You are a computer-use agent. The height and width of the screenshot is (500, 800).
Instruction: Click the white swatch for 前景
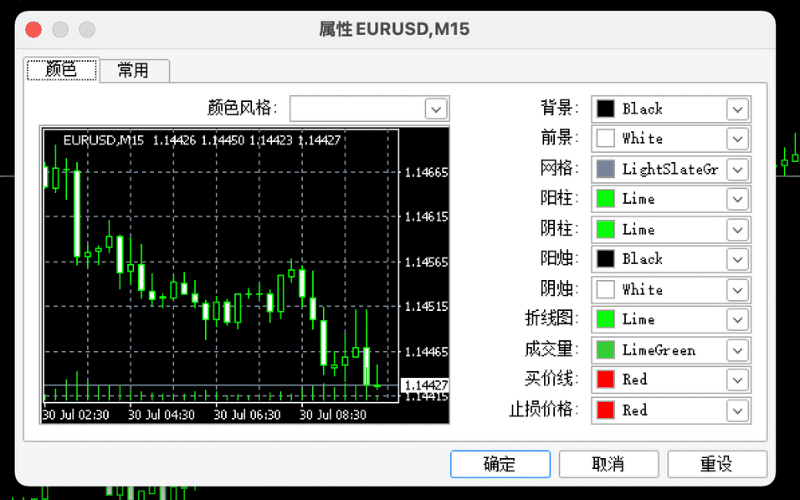(x=606, y=138)
